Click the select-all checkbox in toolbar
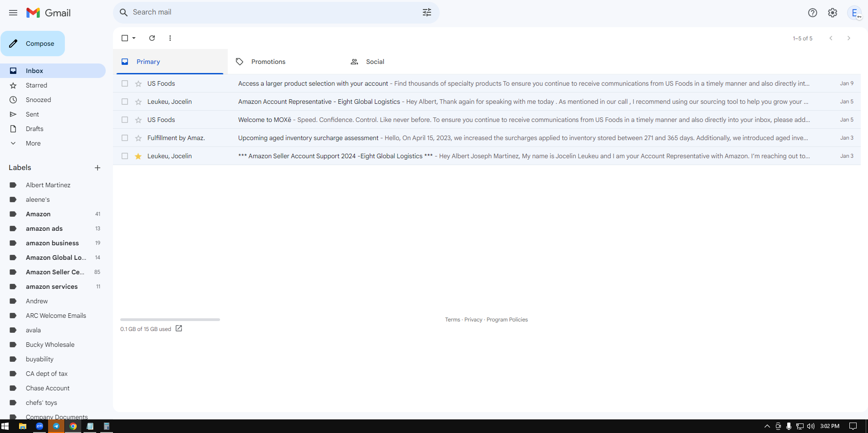Viewport: 868px width, 433px height. click(125, 38)
